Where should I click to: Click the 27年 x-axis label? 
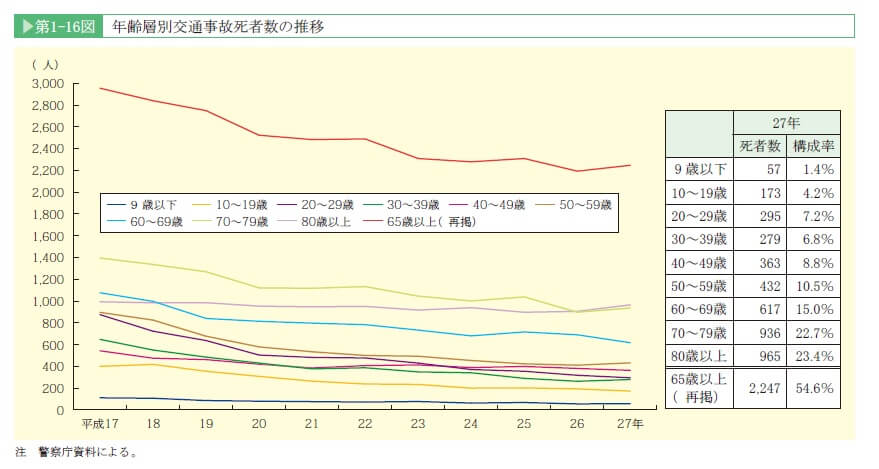(x=631, y=424)
